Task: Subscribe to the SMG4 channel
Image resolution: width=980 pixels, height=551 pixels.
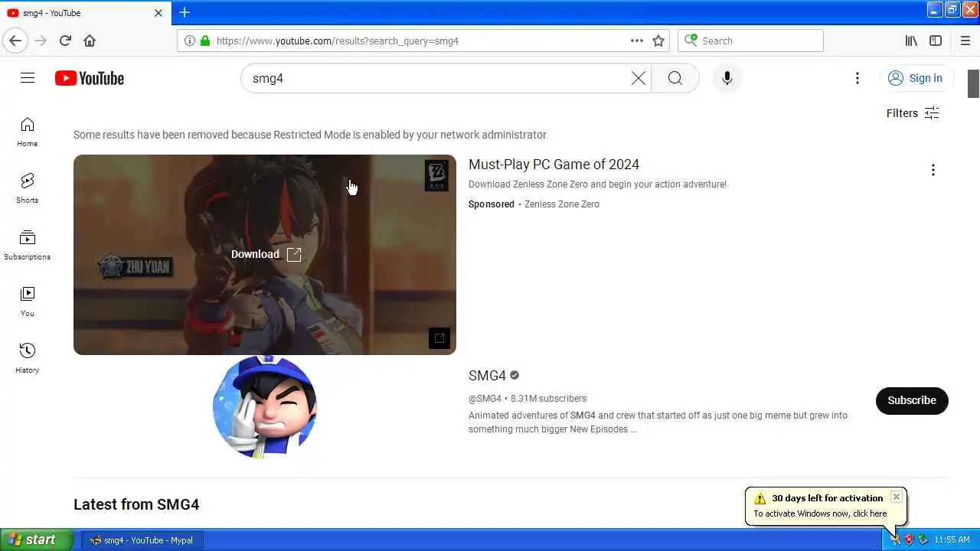Action: coord(912,400)
